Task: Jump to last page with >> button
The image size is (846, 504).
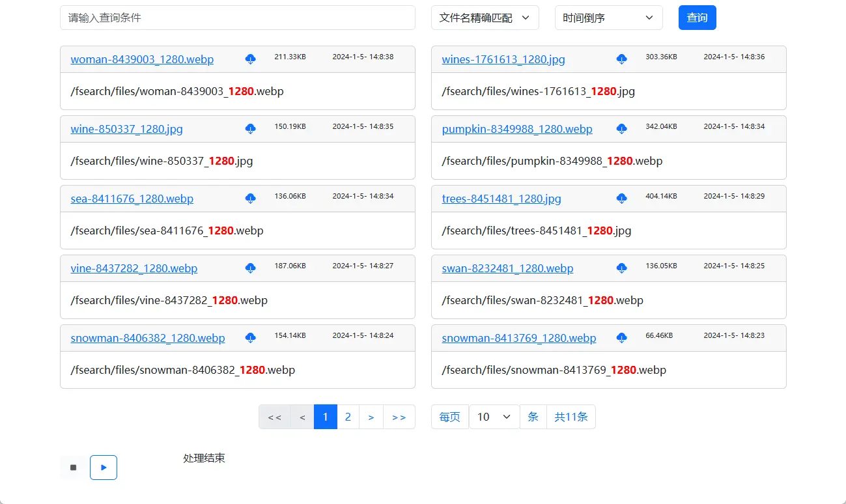Action: (x=399, y=417)
